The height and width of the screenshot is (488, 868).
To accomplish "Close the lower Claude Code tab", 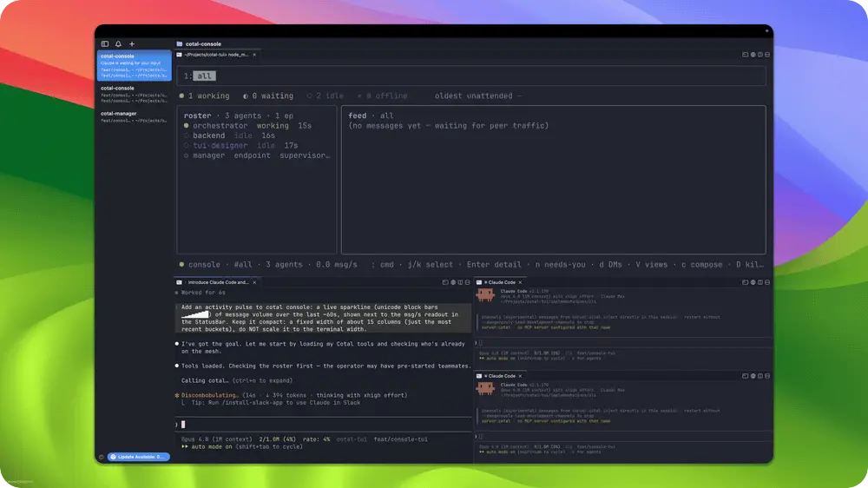I will pyautogui.click(x=520, y=376).
